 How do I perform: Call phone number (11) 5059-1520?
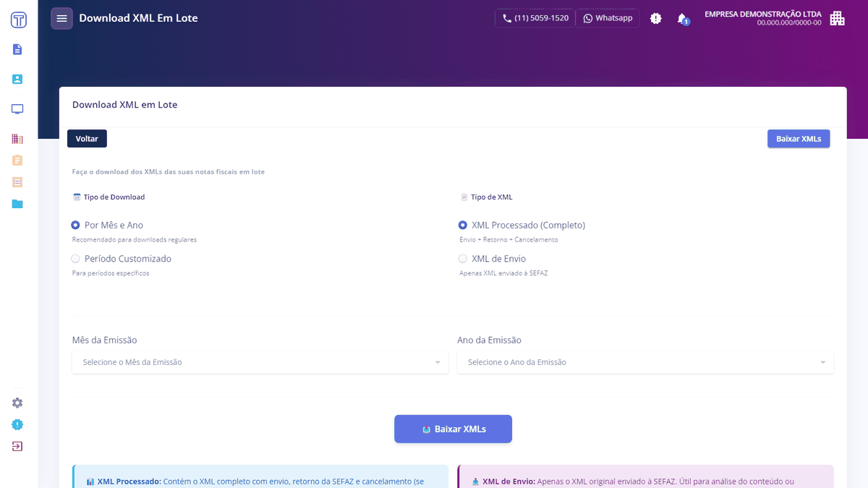[535, 18]
